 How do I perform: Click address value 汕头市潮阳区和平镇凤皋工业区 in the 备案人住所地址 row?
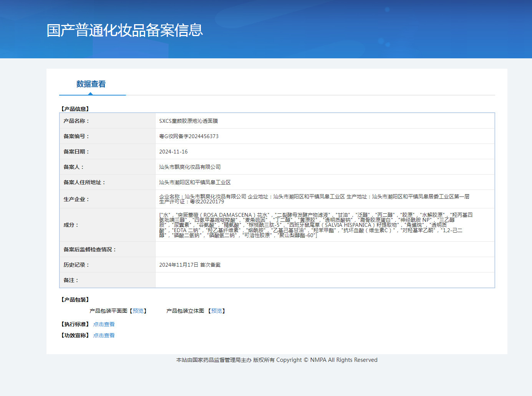coord(195,182)
